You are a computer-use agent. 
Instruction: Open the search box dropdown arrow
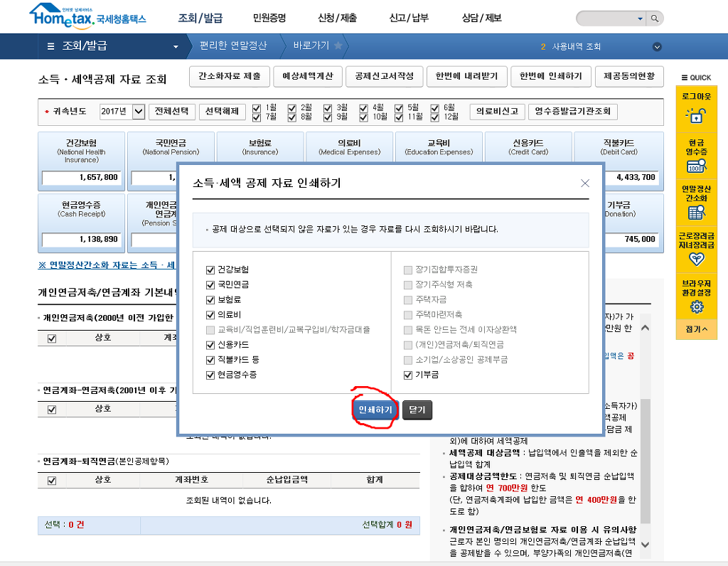(641, 18)
